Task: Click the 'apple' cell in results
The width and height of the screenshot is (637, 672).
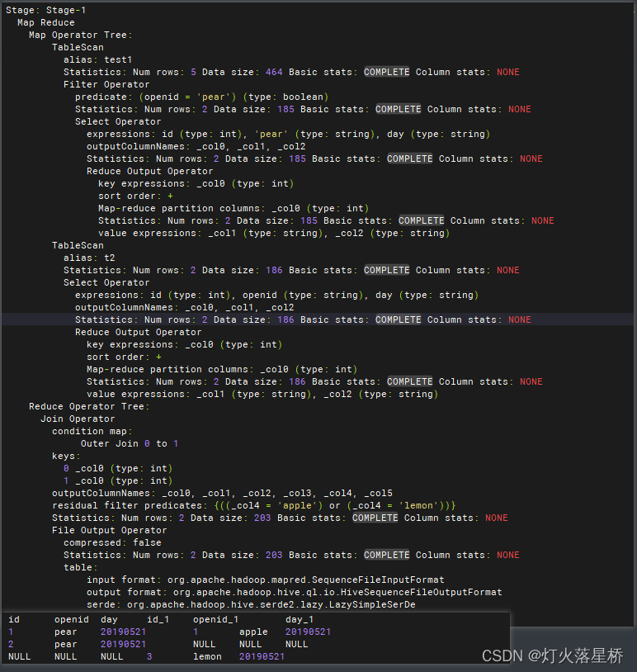Action: coord(253,632)
